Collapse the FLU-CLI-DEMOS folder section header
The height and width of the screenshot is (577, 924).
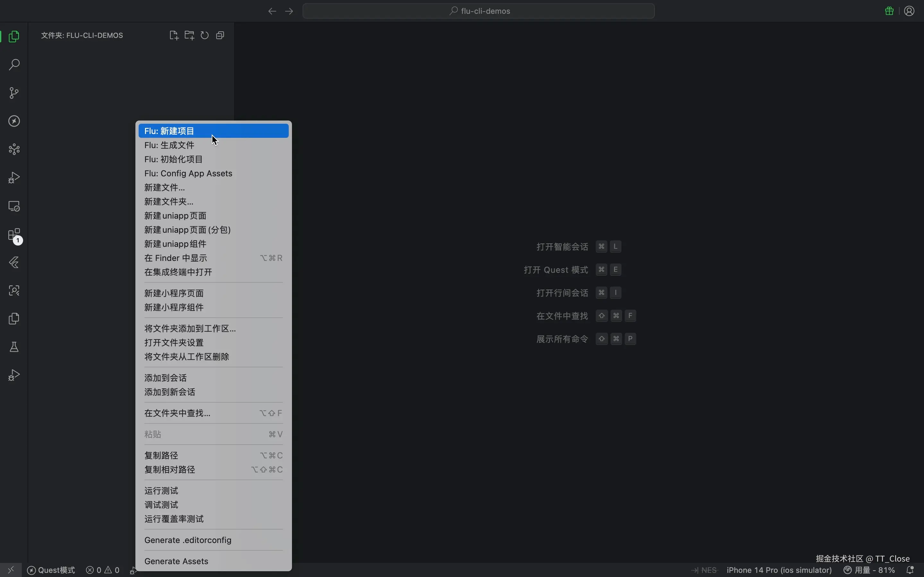(x=82, y=35)
